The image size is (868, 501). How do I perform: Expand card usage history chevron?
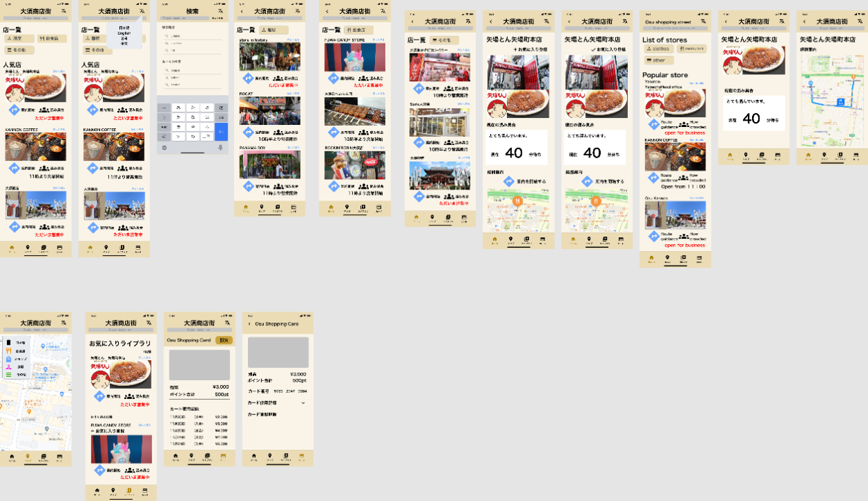(303, 402)
